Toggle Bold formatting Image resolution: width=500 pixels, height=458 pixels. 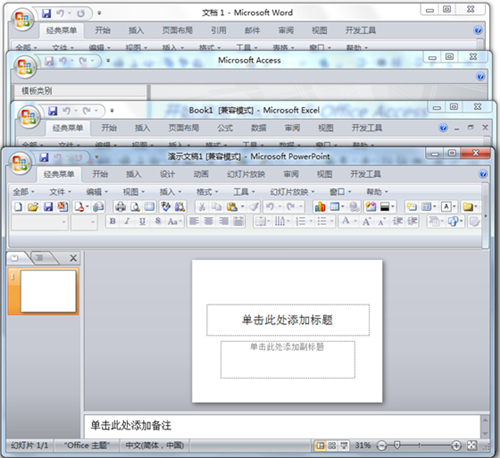tap(113, 221)
